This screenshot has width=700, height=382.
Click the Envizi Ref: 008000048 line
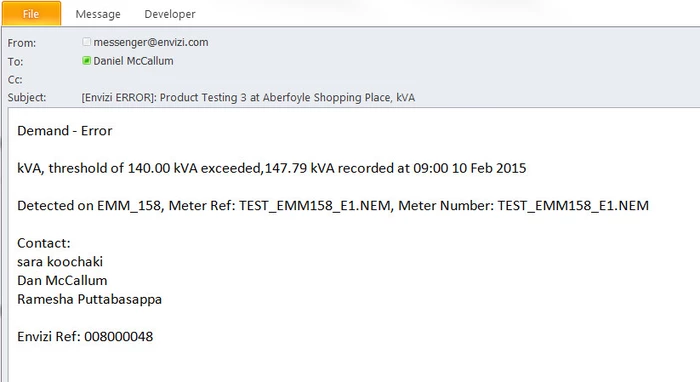85,336
